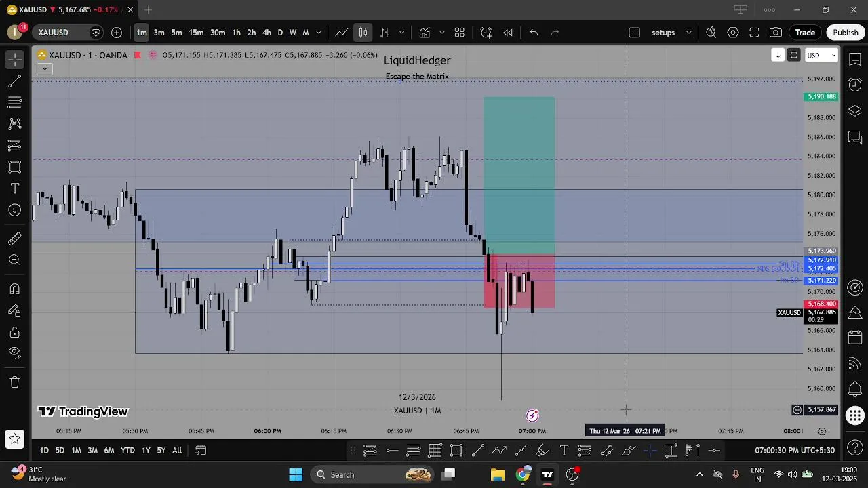Start bar Replay mode

[x=508, y=33]
